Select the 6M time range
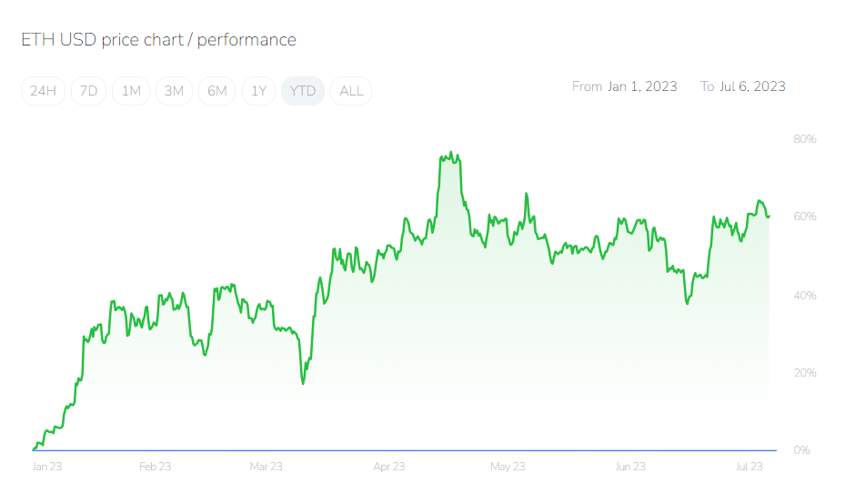The width and height of the screenshot is (845, 504). pyautogui.click(x=216, y=91)
